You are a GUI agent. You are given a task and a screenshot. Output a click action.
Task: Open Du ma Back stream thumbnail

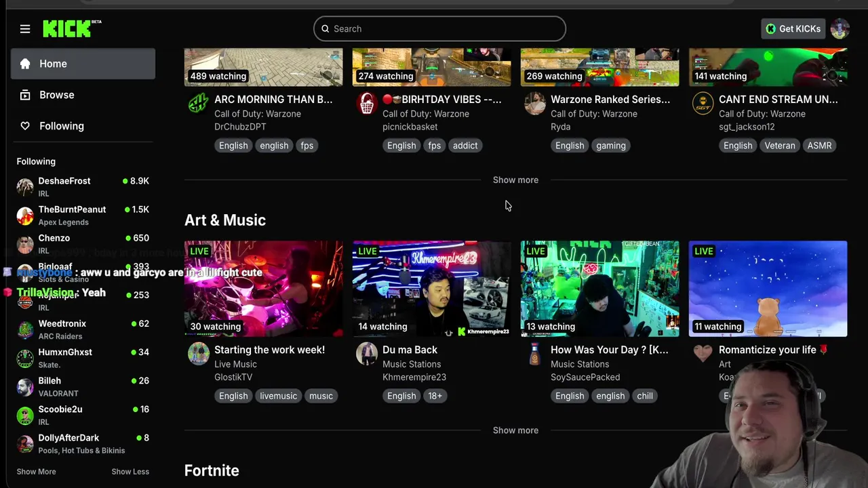pos(432,289)
